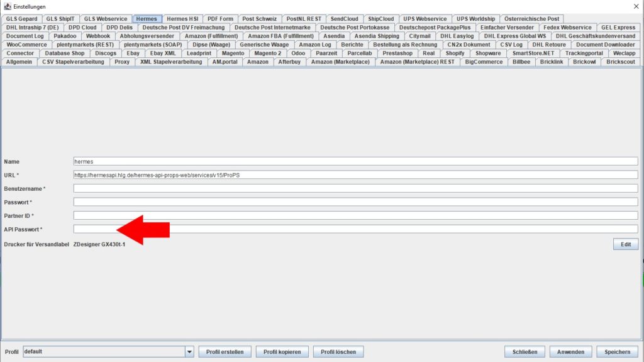
Task: Focus the Passwort input field
Action: point(356,202)
